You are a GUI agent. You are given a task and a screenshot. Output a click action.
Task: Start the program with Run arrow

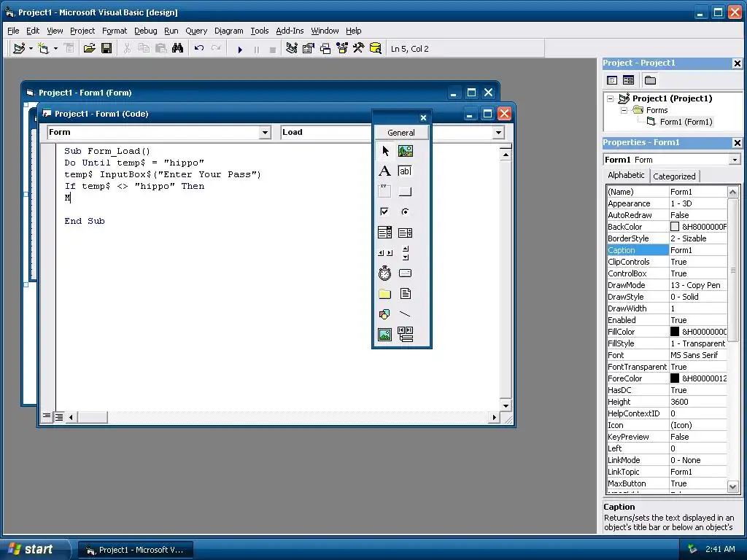[x=240, y=49]
